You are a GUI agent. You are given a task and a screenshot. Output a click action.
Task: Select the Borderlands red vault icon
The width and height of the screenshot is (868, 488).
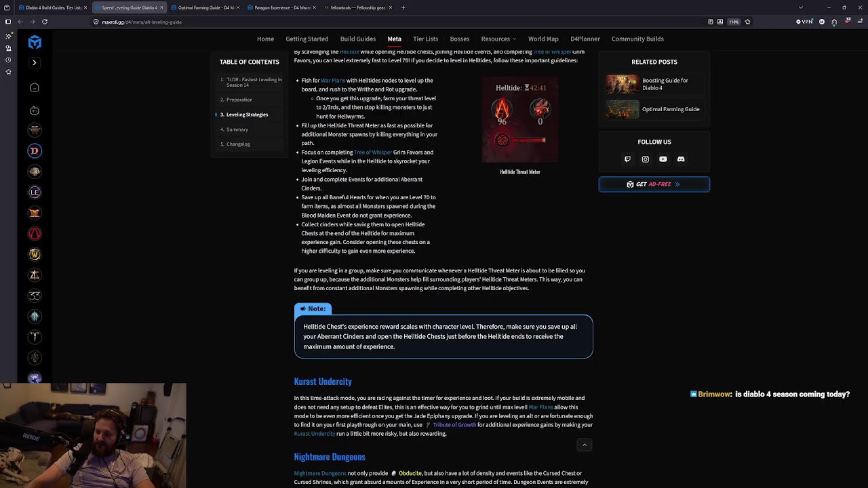[x=35, y=234]
